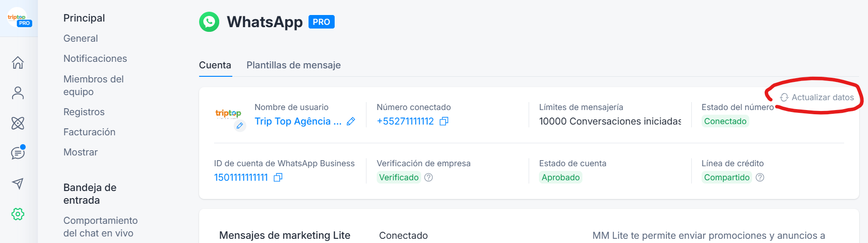Click the Verificado badge under Verificación de empresa
Screen dimensions: 868x243
point(399,177)
